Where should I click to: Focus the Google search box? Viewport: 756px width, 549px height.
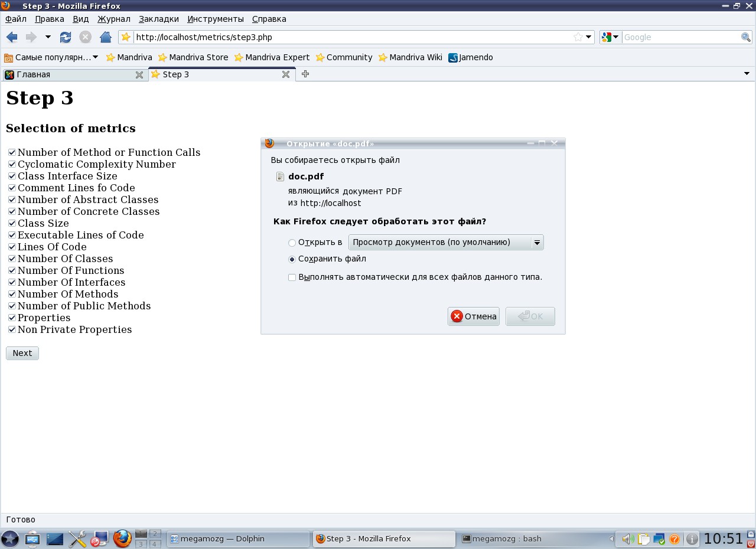(681, 37)
